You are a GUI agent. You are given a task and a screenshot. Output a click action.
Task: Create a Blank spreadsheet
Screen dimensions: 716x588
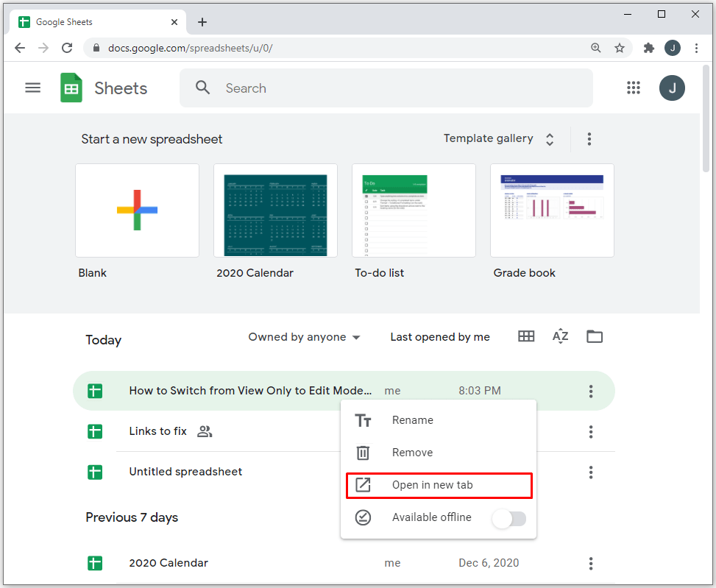(137, 210)
